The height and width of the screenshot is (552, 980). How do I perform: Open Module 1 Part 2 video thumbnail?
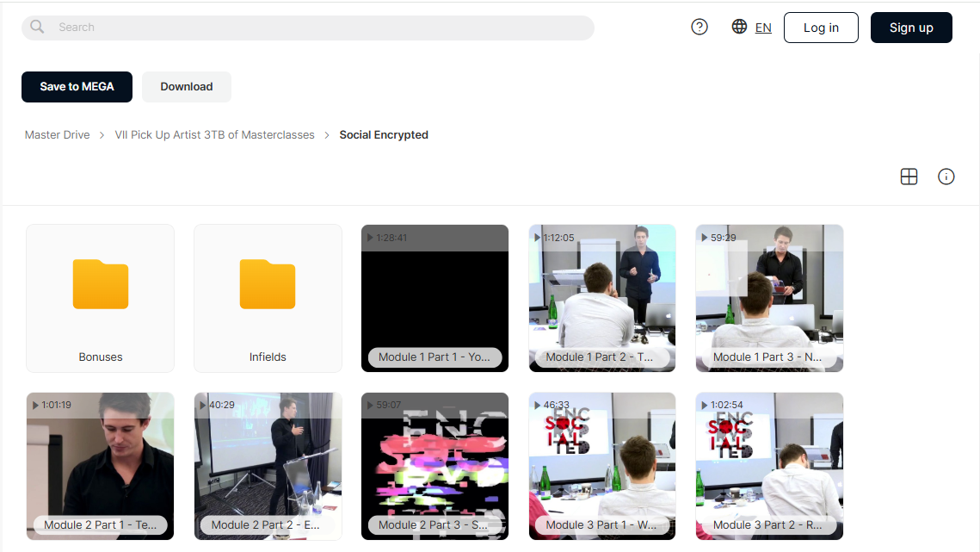pos(602,299)
